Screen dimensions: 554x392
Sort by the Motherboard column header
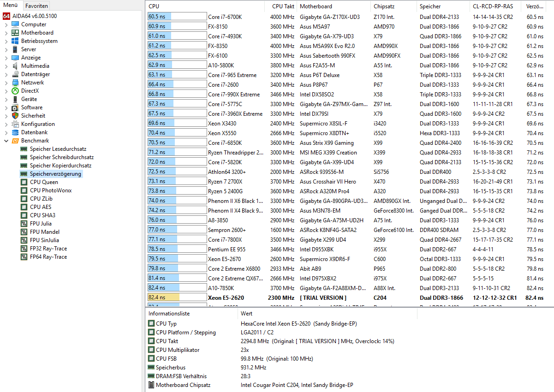click(334, 6)
